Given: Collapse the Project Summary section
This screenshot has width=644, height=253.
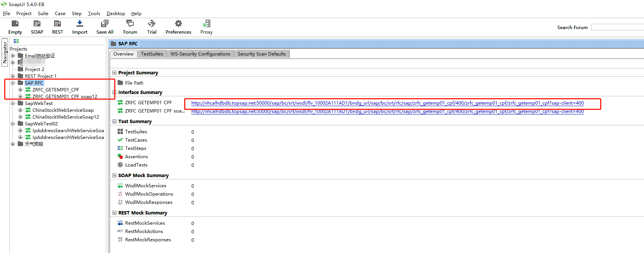Looking at the screenshot, I should (115, 73).
